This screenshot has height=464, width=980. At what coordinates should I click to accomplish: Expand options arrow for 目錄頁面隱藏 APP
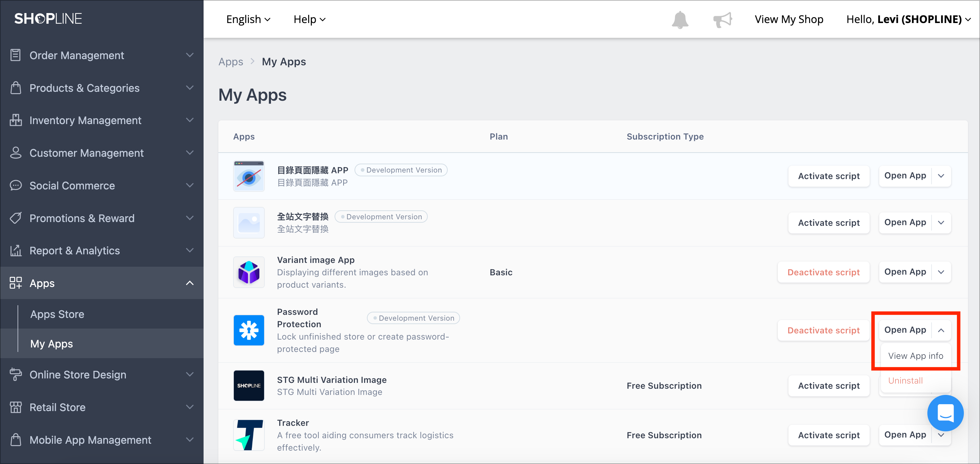pos(941,176)
